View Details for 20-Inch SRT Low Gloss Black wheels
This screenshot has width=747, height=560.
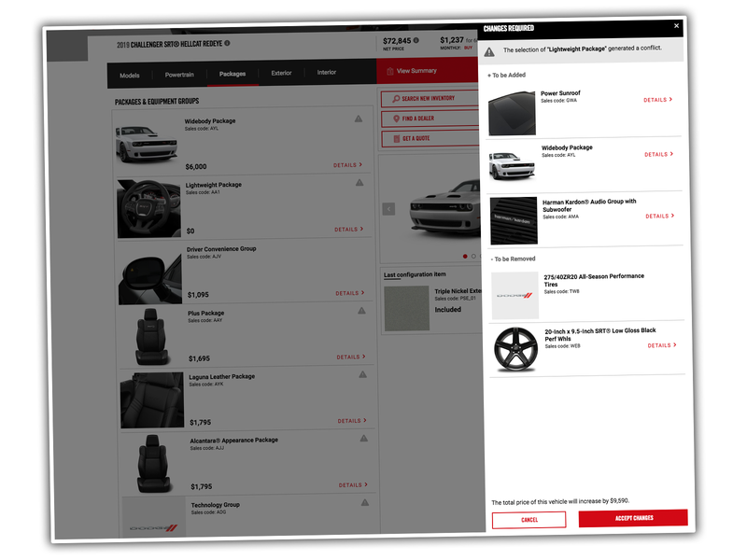point(662,345)
